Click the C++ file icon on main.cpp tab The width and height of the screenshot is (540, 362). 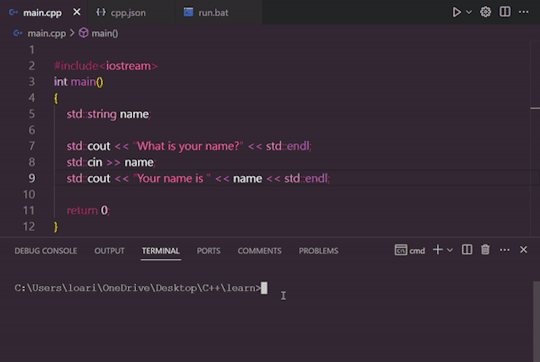pos(14,12)
